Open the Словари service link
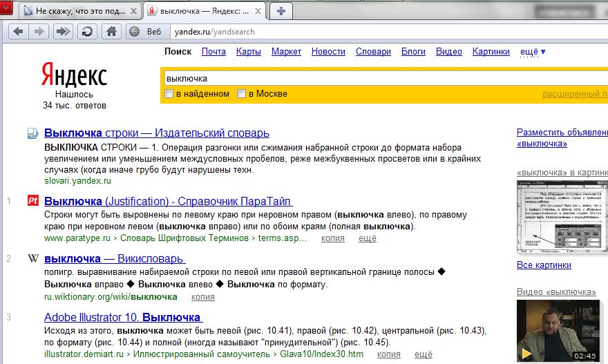This screenshot has width=608, height=364. coord(373,52)
